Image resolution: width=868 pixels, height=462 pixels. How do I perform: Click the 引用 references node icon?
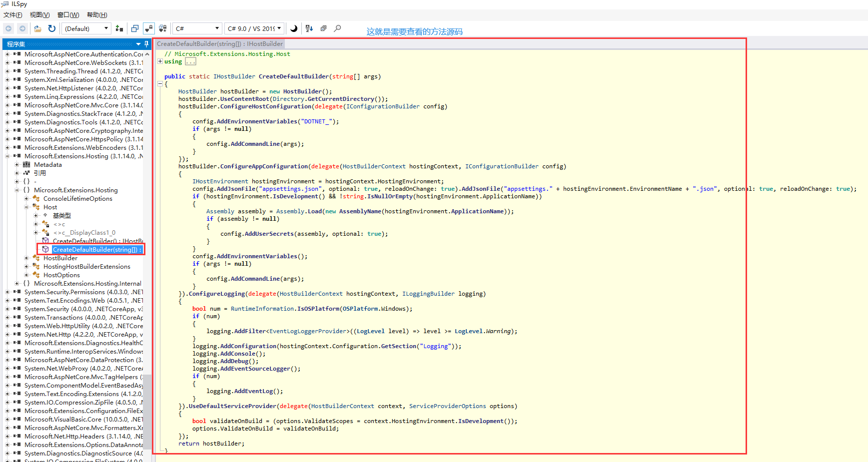pyautogui.click(x=26, y=173)
